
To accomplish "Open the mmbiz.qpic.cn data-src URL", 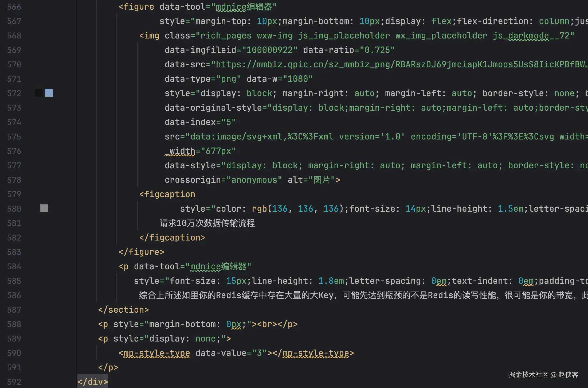I will coord(402,64).
